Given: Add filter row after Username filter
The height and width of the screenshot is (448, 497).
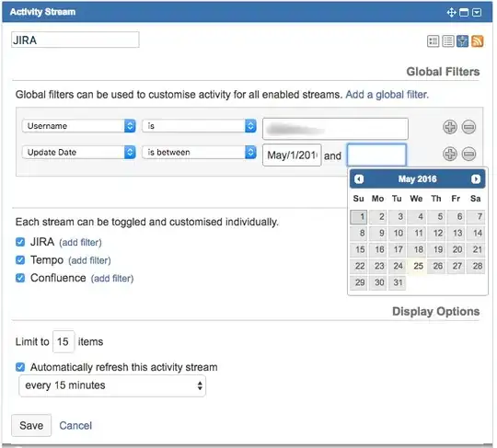Looking at the screenshot, I should pos(449,127).
